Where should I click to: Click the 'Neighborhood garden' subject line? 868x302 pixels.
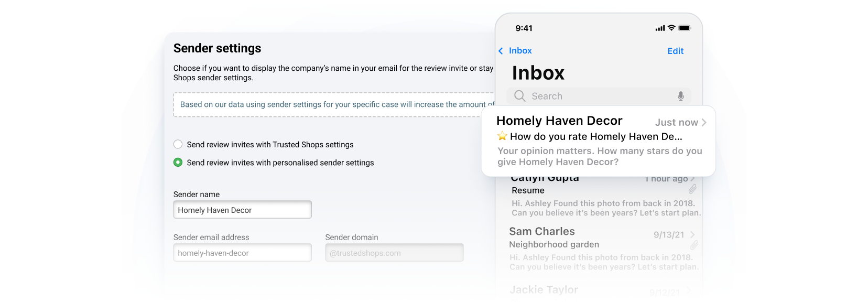click(554, 244)
